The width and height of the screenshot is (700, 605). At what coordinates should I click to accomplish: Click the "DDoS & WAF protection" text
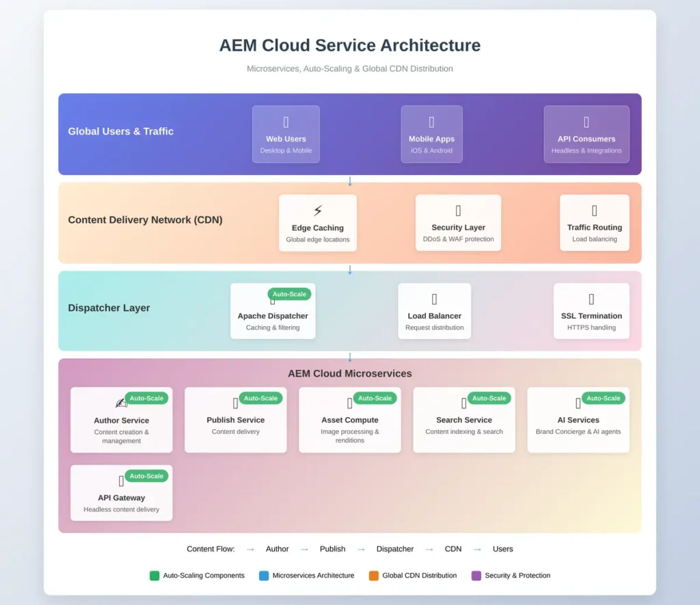[x=458, y=239]
